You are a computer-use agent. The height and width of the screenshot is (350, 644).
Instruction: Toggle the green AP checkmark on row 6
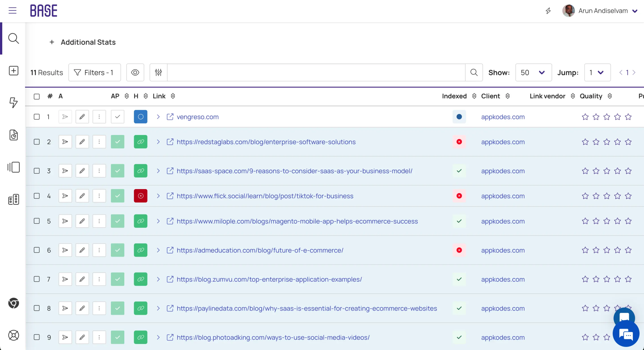click(117, 250)
